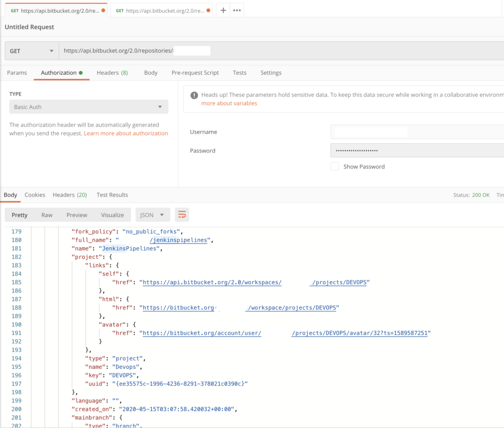Screen dimensions: 504x428
Task: Switch to the Headers (8) request tab
Action: point(112,72)
